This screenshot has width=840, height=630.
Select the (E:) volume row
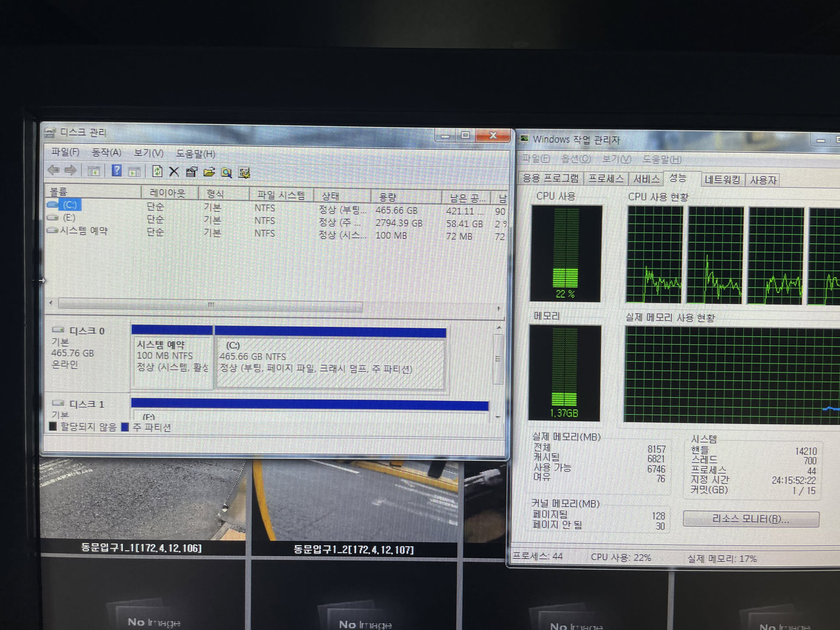(69, 217)
